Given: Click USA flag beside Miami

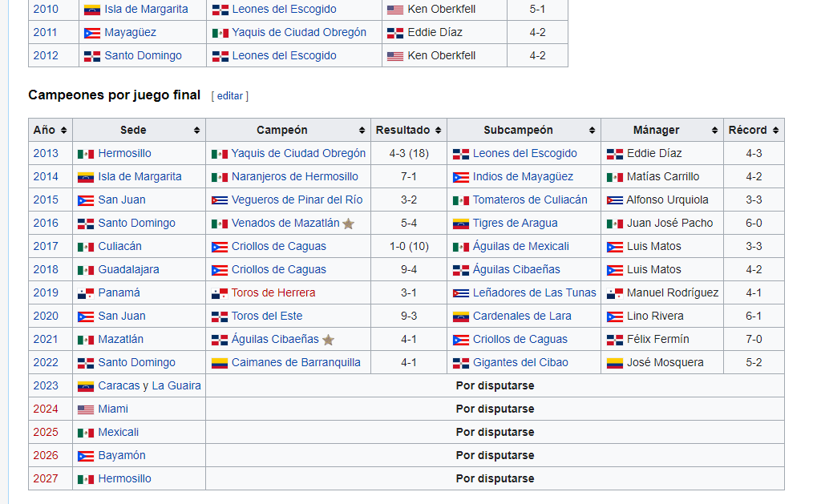Looking at the screenshot, I should (86, 409).
